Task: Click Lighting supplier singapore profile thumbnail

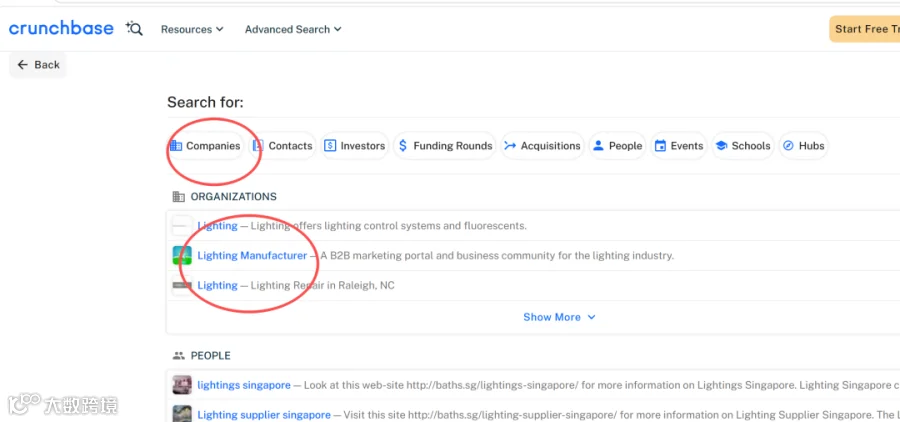Action: click(183, 414)
